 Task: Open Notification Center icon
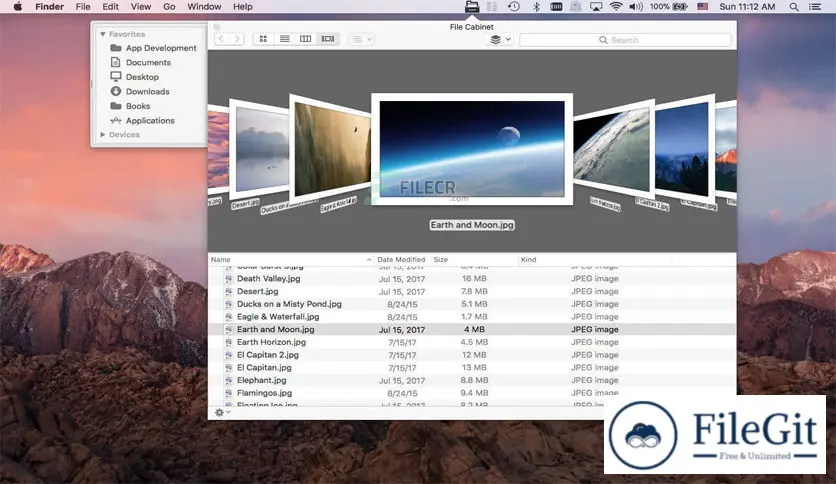(815, 6)
